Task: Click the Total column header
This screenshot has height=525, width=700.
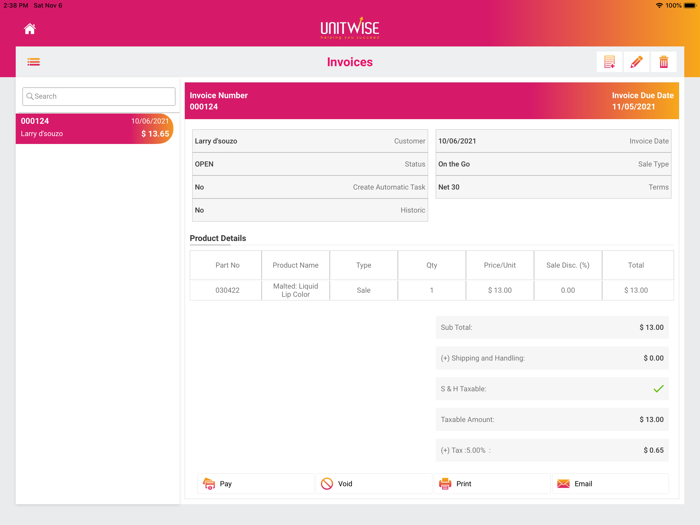Action: tap(636, 265)
